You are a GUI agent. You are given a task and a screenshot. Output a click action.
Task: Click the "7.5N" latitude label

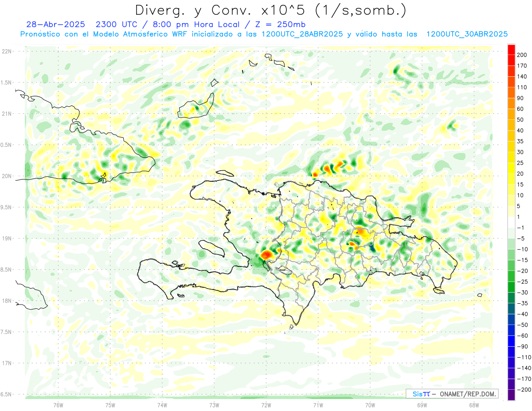[x=7, y=332]
